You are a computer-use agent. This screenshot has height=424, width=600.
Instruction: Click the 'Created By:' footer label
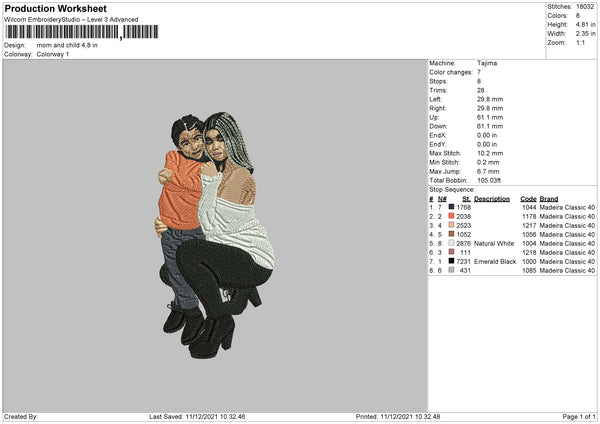tap(21, 417)
